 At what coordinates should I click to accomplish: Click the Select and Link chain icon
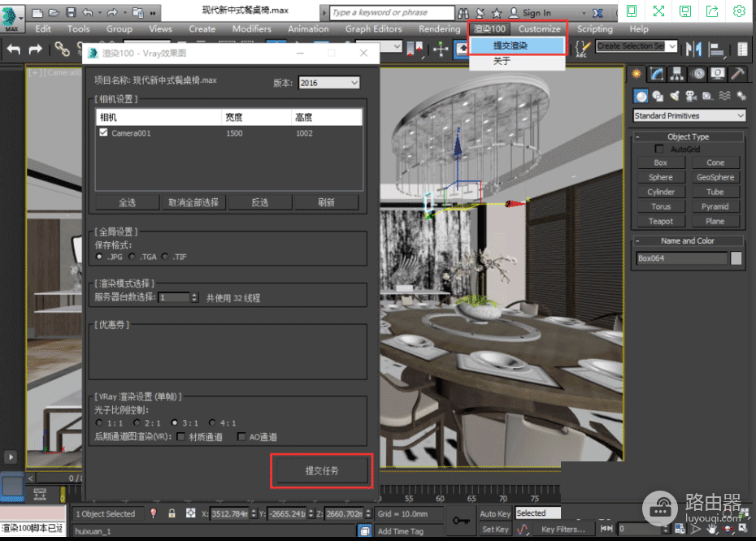[62, 49]
